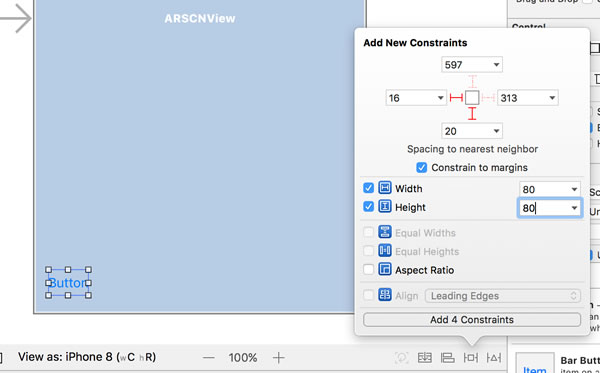
Task: Uncheck the Width constraint checkbox
Action: [368, 188]
